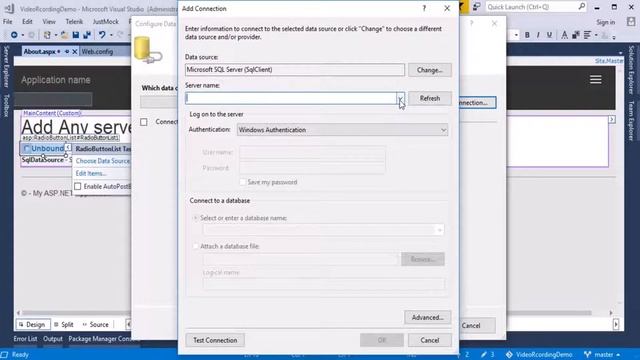Switch to Split view tab
The image size is (640, 360).
tap(64, 324)
